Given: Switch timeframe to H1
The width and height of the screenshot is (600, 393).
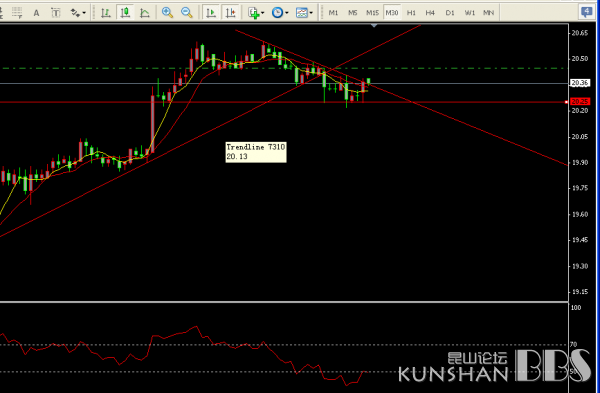Looking at the screenshot, I should (411, 13).
